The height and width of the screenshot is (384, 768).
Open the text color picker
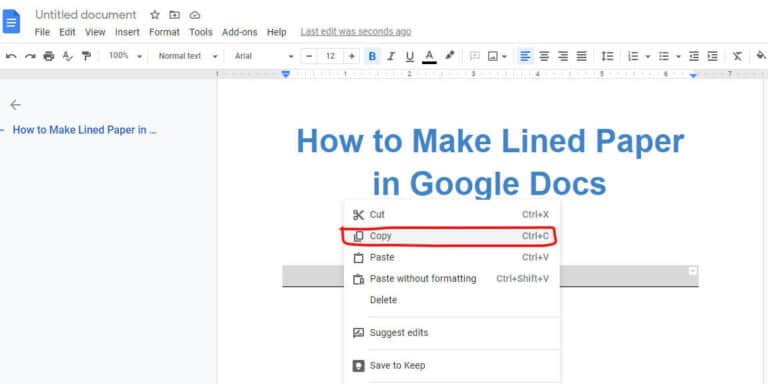430,56
